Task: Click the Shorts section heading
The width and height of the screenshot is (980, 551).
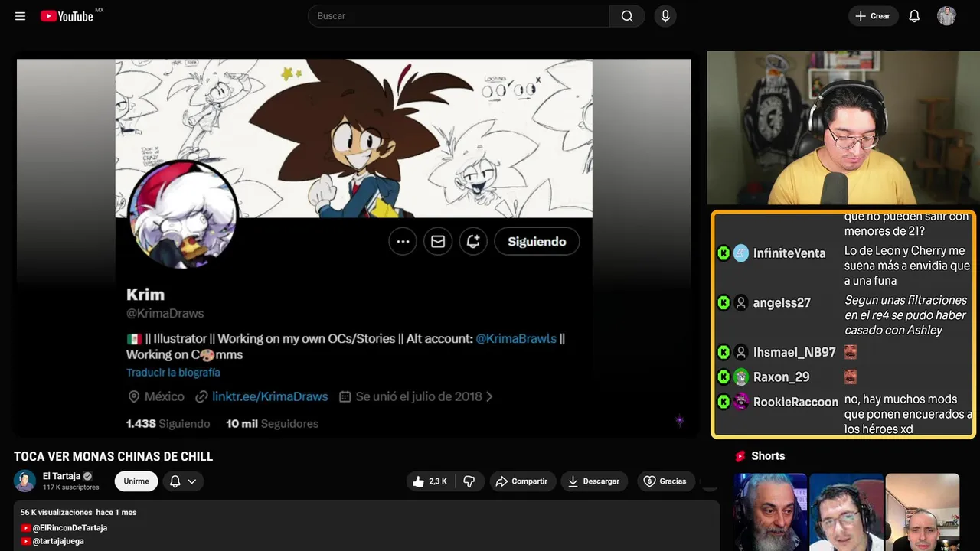Action: pos(768,456)
